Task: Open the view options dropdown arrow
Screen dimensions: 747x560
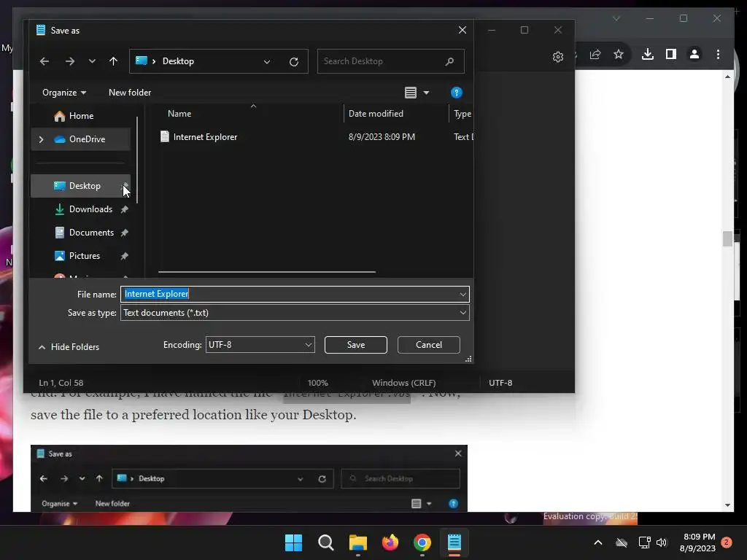Action: (426, 93)
